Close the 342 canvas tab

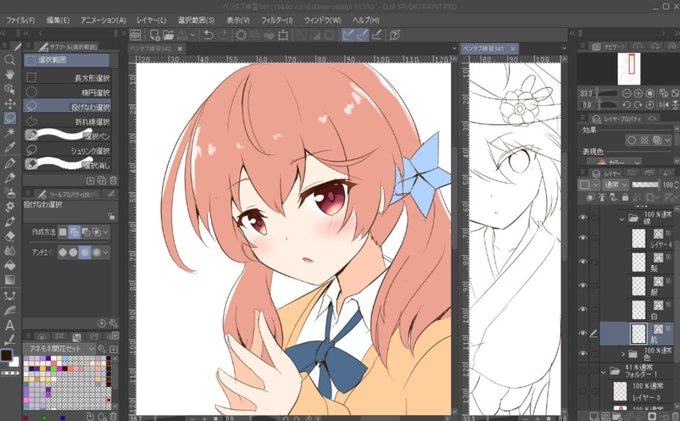pos(180,49)
